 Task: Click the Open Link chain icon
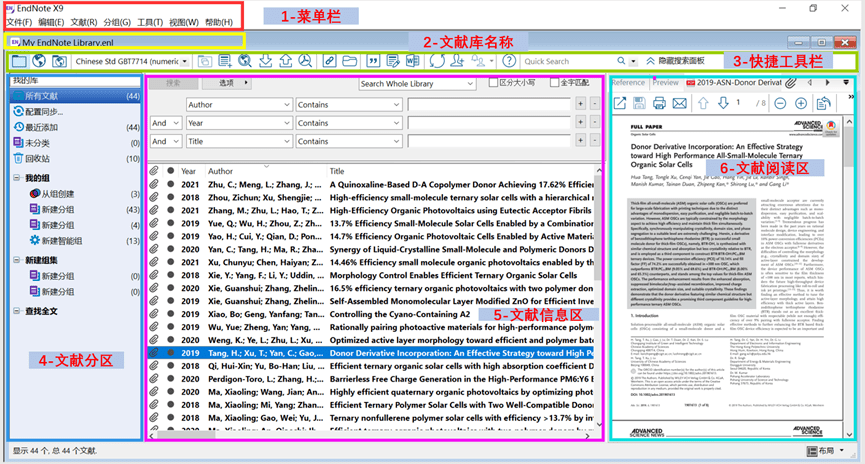click(x=329, y=61)
